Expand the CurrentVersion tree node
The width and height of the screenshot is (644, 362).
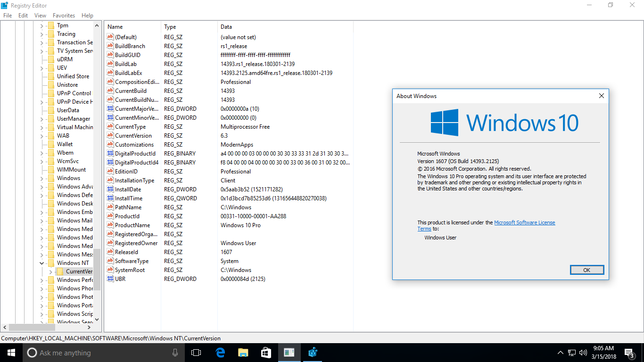pos(50,271)
